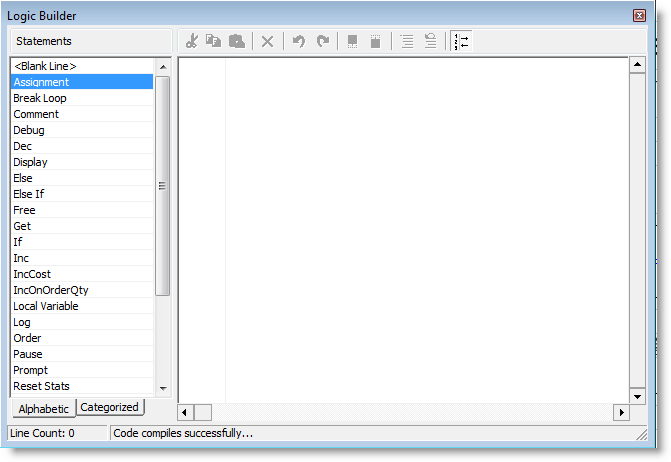Screen dimensions: 671x462
Task: Click the Statements panel header
Action: (91, 41)
